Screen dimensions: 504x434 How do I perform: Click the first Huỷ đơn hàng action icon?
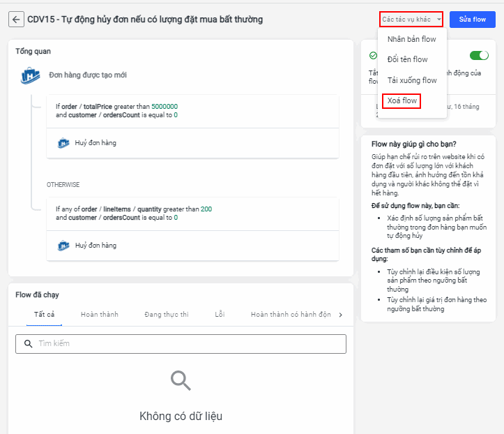pos(63,143)
